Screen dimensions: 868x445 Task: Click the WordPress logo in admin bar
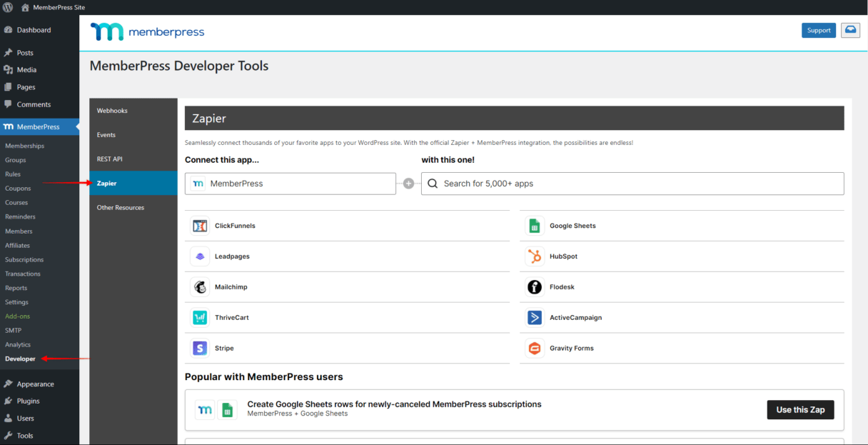(x=9, y=7)
